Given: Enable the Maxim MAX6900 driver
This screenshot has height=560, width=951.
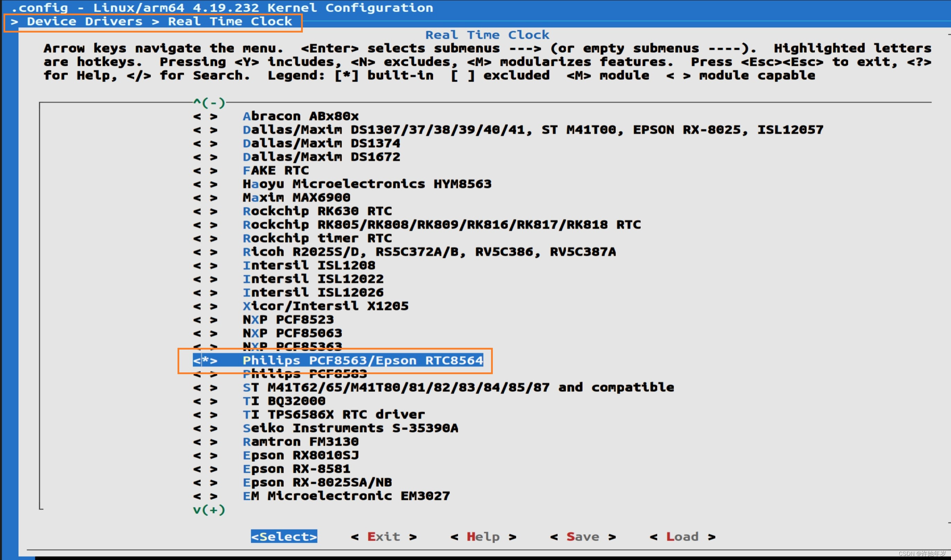Looking at the screenshot, I should click(x=297, y=197).
